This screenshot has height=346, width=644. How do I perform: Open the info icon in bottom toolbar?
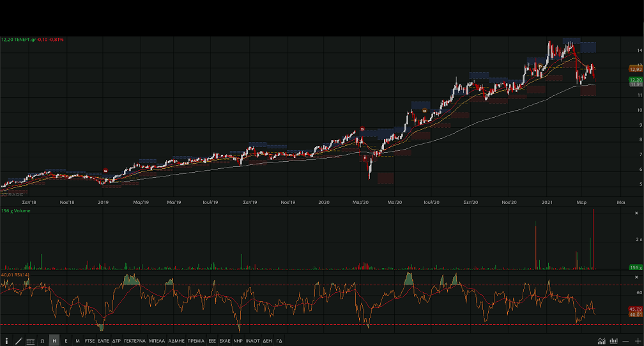(6, 341)
